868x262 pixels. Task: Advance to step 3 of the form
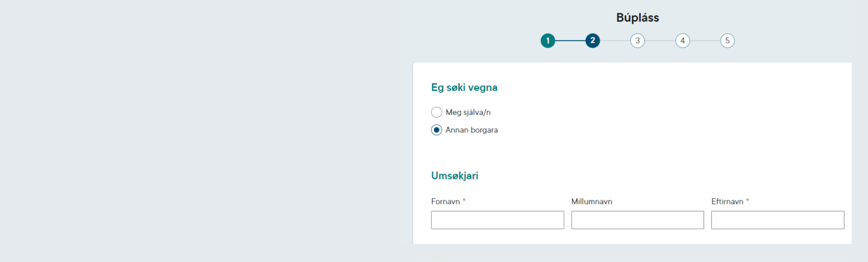638,41
